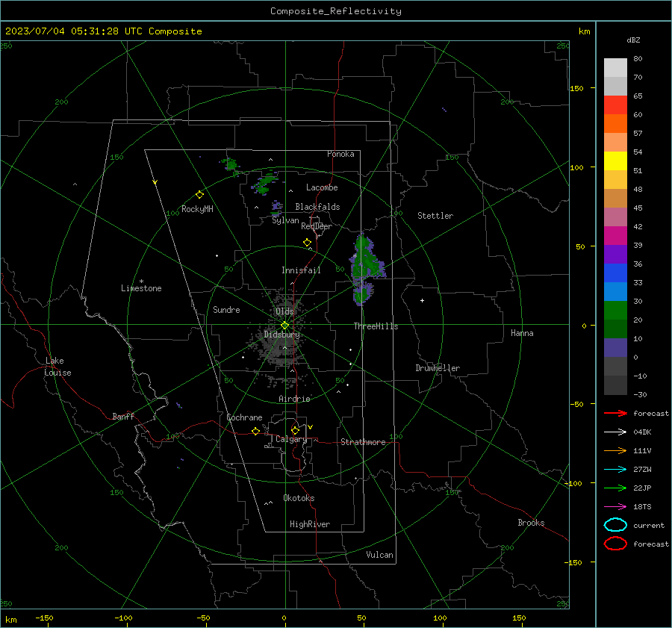672x628 pixels.
Task: Click yellow diamond marker above Calgary
Action: pos(295,430)
